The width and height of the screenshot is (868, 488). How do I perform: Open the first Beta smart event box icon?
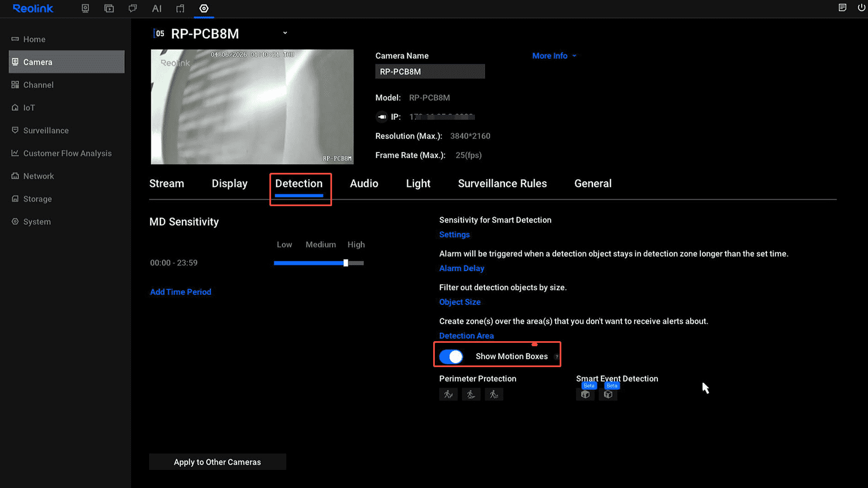pos(585,394)
